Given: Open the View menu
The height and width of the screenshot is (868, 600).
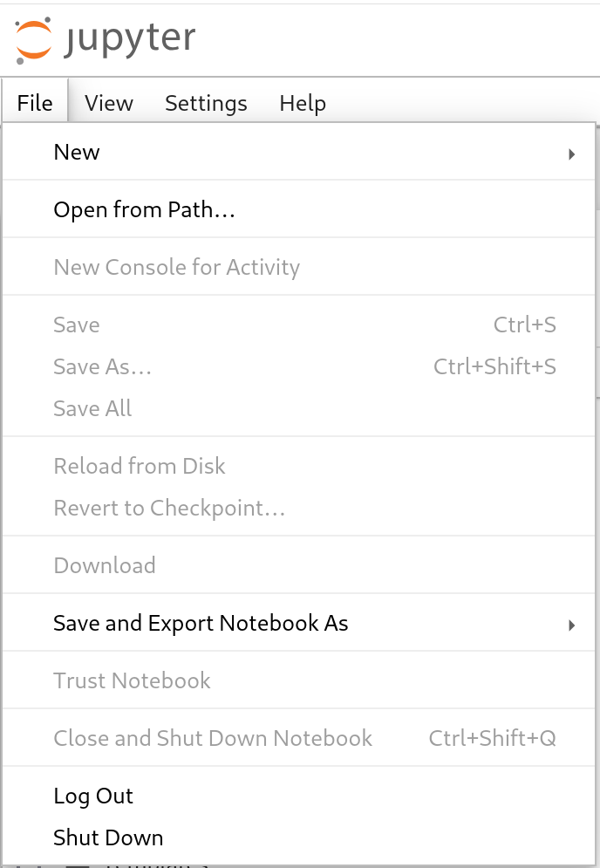Looking at the screenshot, I should pos(109,103).
